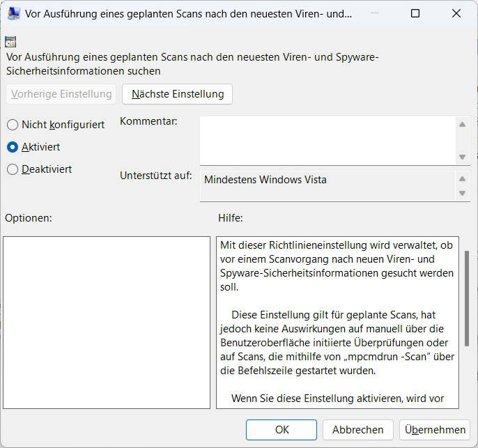Screen dimensions: 478x448
Task: Select the 'Aktiviert' radio button
Action: coord(13,147)
